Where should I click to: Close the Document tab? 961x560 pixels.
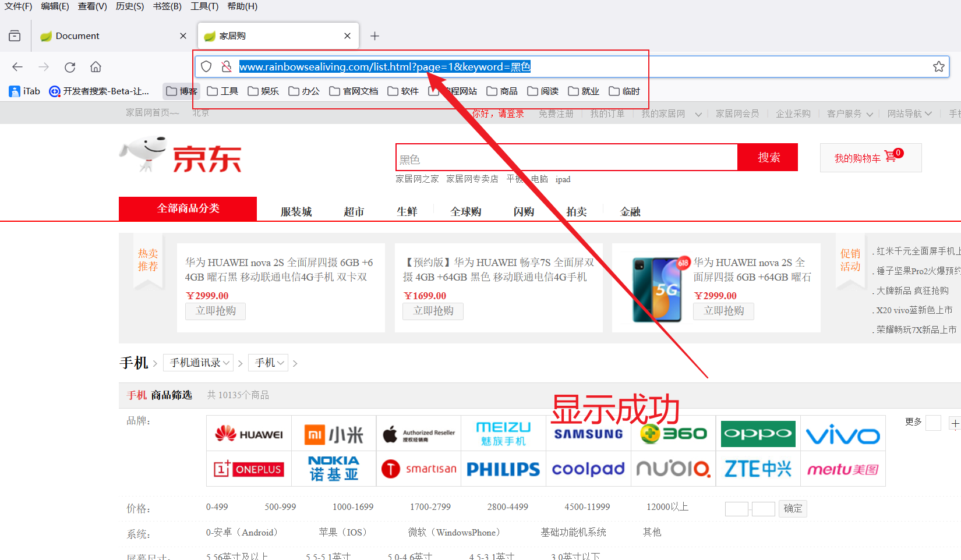pos(183,36)
